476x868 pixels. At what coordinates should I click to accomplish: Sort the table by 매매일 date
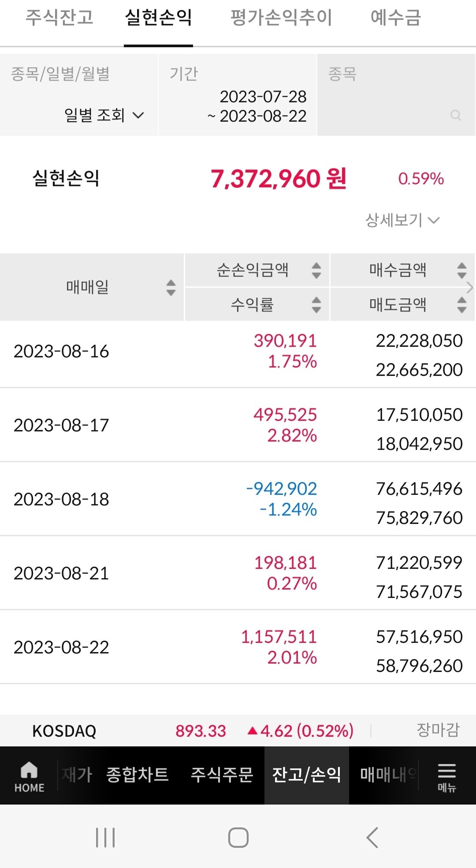coord(171,287)
